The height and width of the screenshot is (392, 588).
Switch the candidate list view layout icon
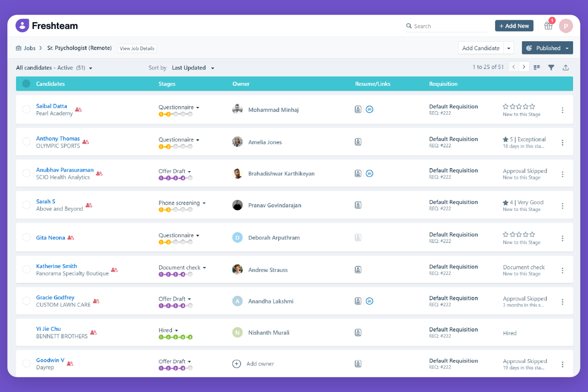tap(537, 68)
